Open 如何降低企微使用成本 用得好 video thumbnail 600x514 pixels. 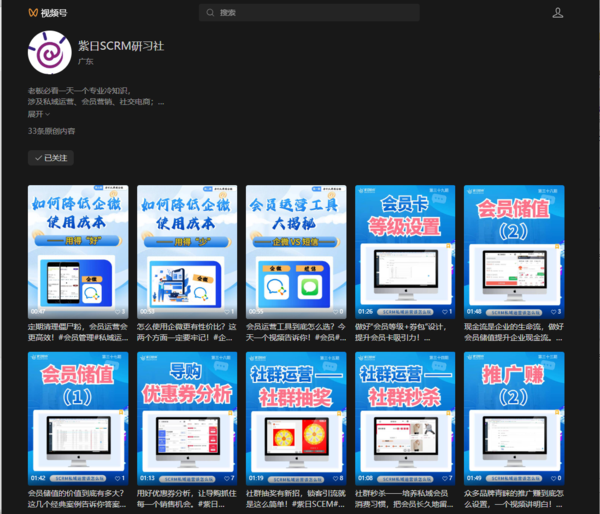(x=78, y=252)
